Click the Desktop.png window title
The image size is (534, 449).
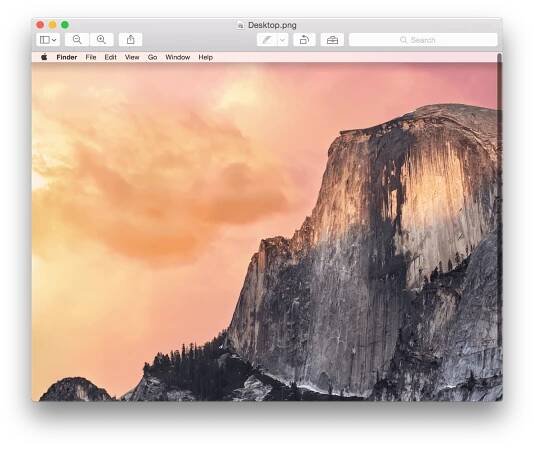272,25
